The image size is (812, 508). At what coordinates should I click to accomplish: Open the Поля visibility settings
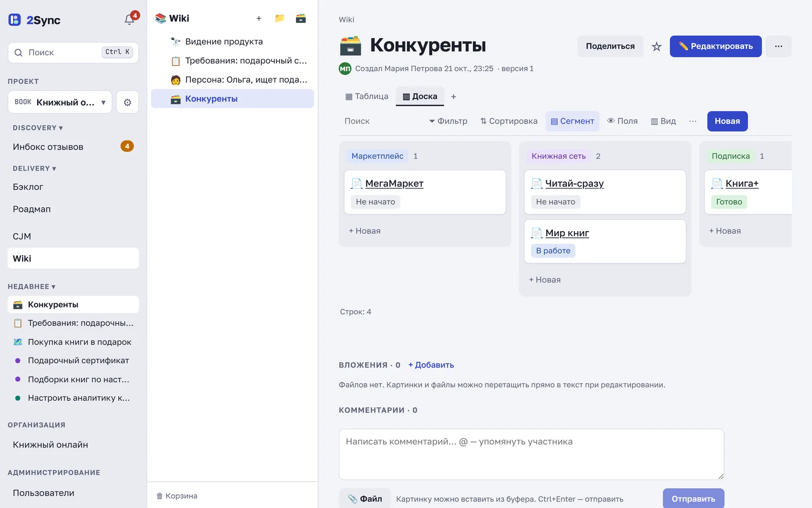[x=622, y=121]
